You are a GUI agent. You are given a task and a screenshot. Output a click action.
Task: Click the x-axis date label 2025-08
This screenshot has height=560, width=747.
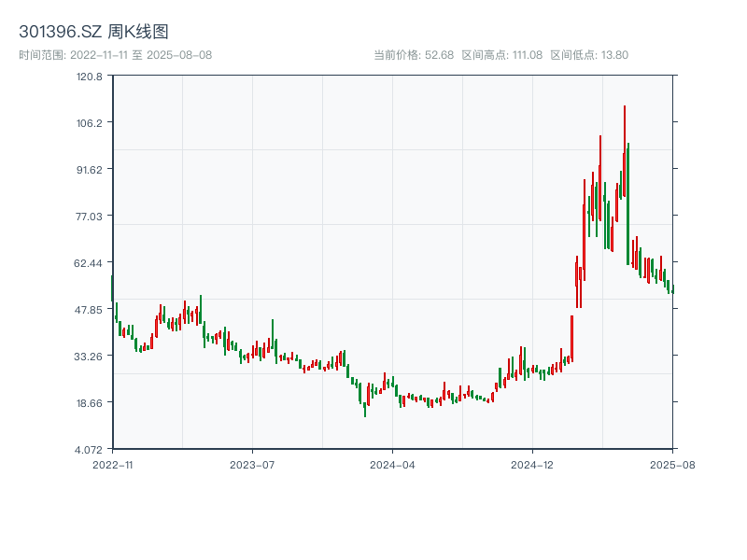(672, 465)
